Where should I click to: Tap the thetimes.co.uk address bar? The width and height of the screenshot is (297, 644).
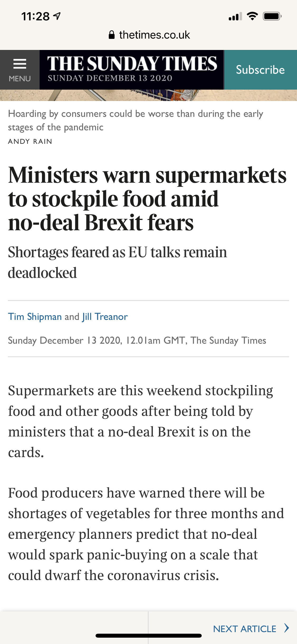(x=154, y=35)
